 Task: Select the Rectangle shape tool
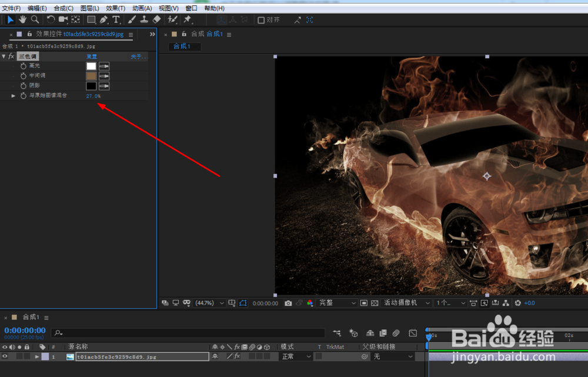point(91,19)
